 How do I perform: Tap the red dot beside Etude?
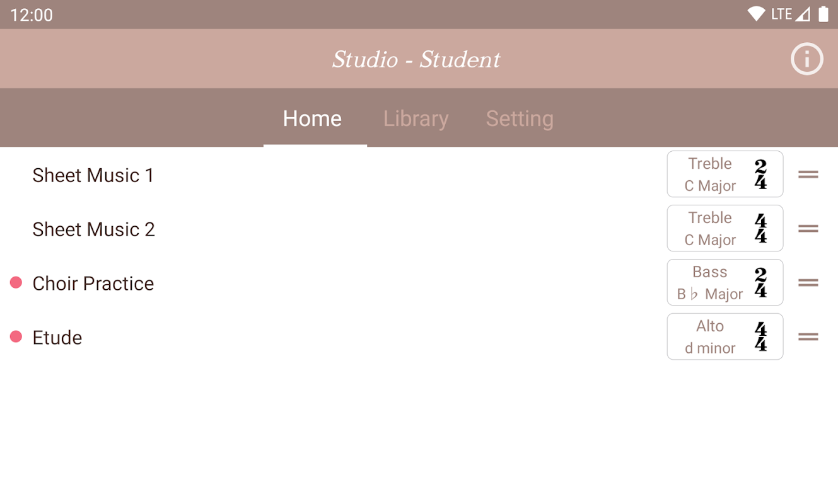tap(16, 337)
